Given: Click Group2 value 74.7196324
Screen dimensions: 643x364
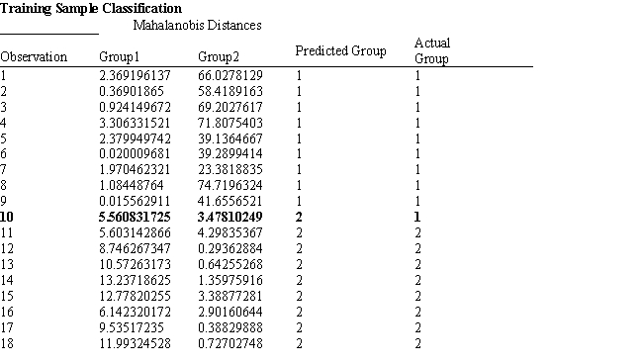Looking at the screenshot, I should coord(230,185).
